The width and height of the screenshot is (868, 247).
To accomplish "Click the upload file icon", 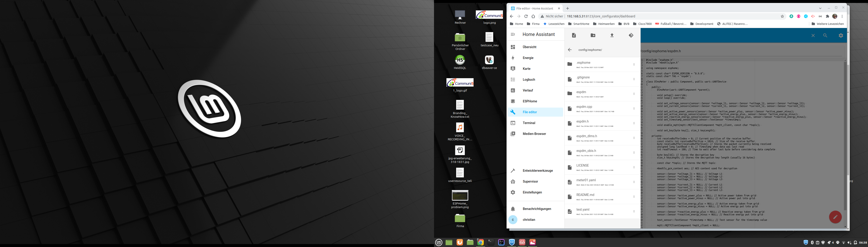I will (x=612, y=35).
